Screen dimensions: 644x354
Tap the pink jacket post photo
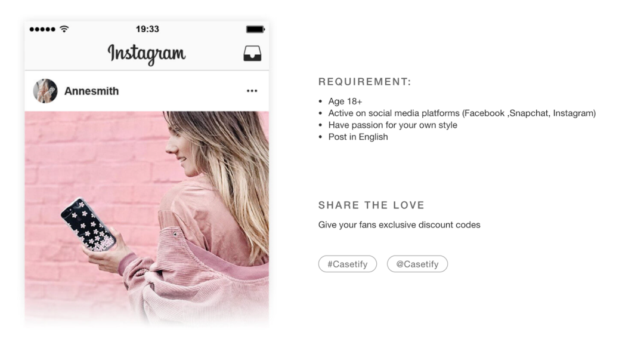tap(147, 218)
